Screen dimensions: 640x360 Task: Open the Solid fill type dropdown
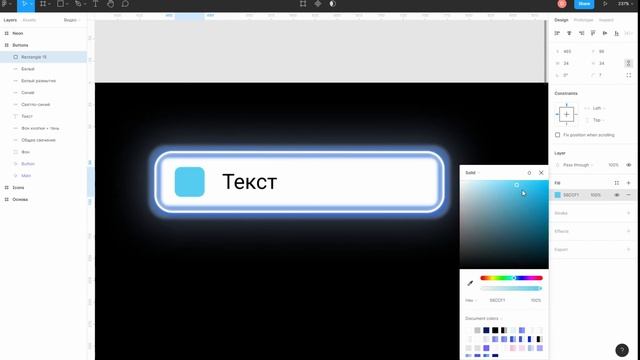click(x=472, y=173)
